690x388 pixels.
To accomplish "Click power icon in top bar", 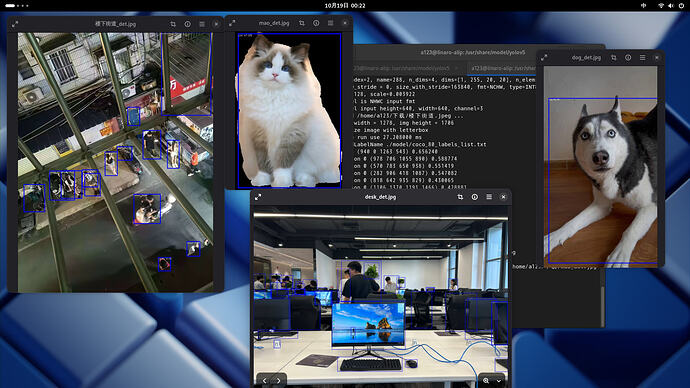I will point(681,6).
